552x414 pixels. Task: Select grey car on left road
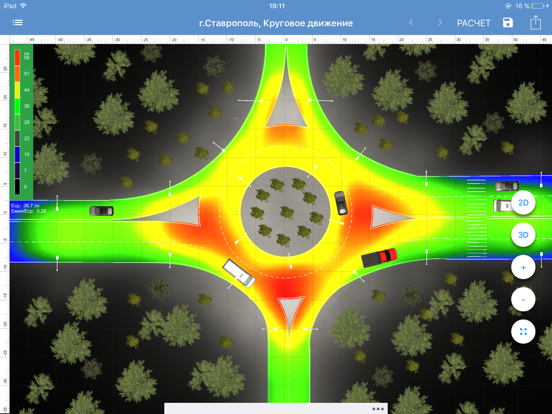click(x=101, y=211)
